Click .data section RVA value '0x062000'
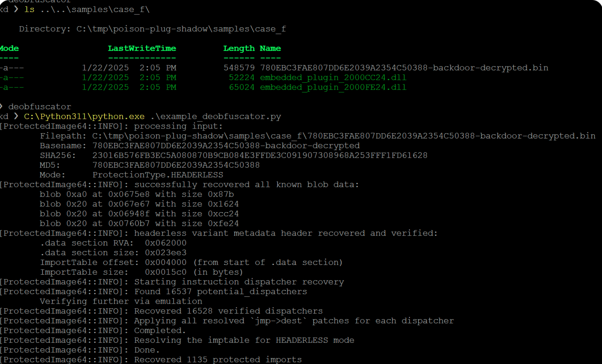Screen dimensions: 602x364 (x=166, y=243)
